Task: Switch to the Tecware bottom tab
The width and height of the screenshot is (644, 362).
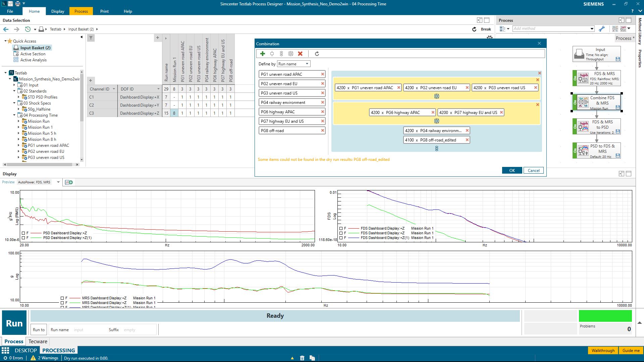Action: (x=38, y=341)
